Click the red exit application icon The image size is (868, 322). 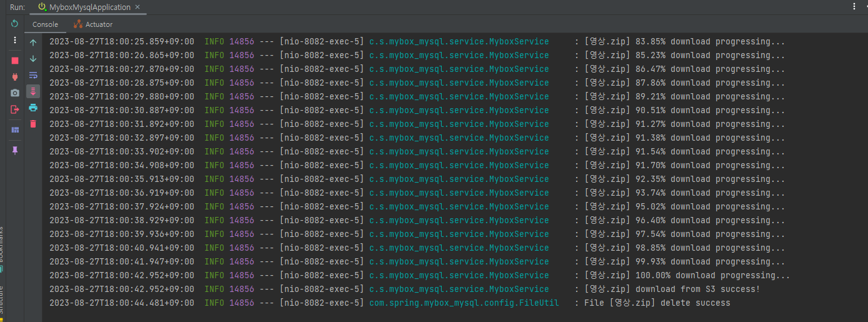pyautogui.click(x=15, y=109)
